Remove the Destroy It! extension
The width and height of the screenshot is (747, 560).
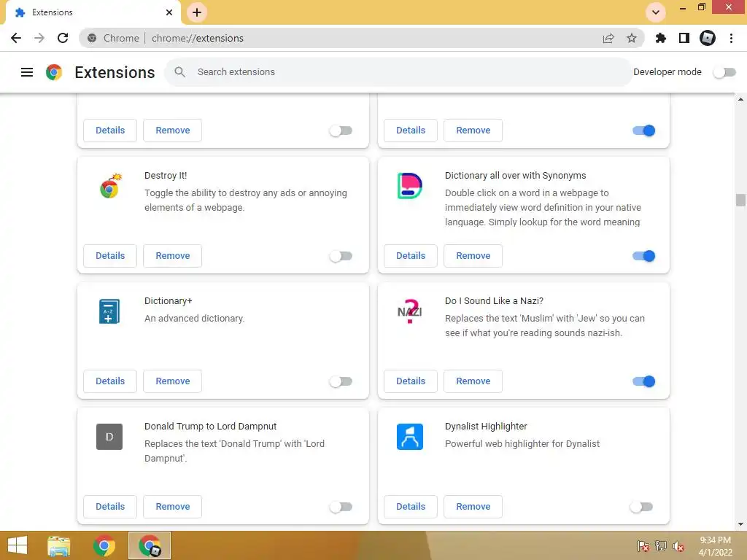coord(172,256)
